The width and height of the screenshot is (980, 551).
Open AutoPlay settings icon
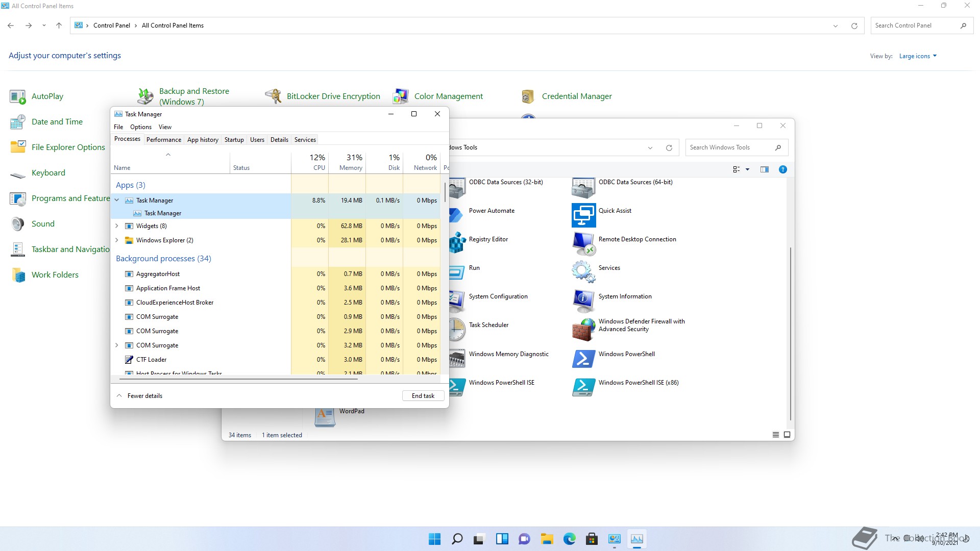click(18, 96)
